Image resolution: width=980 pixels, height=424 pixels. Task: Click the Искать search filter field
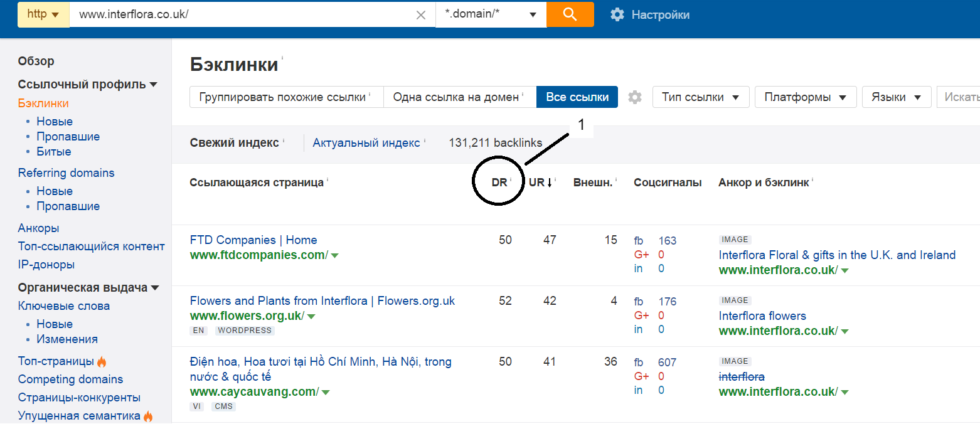pos(958,97)
